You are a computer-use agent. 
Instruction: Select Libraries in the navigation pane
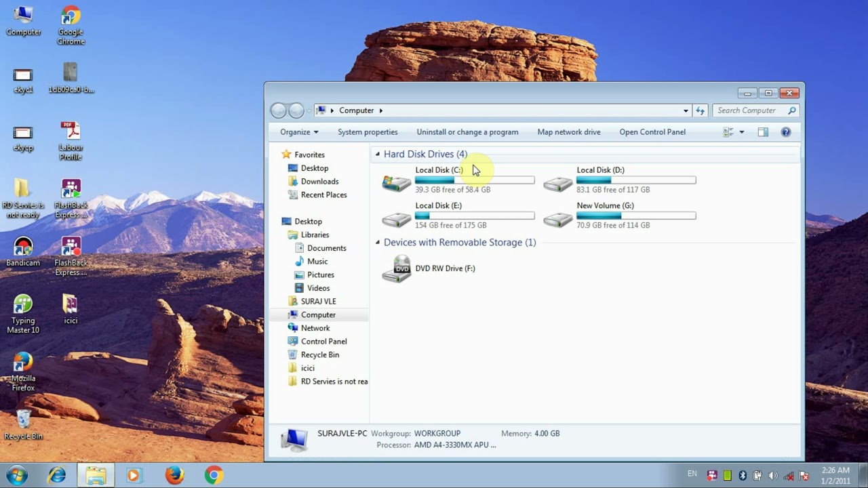pyautogui.click(x=315, y=235)
